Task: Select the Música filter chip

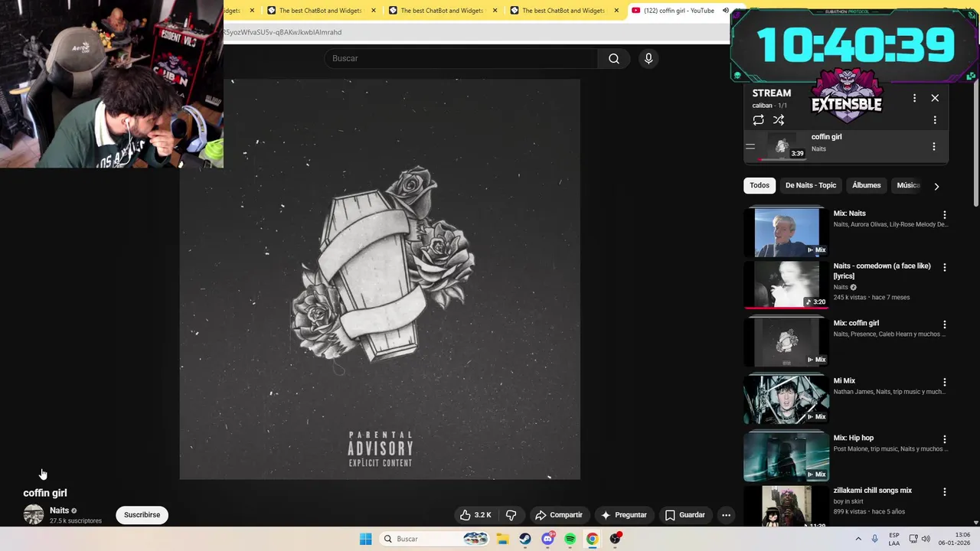Action: 908,185
